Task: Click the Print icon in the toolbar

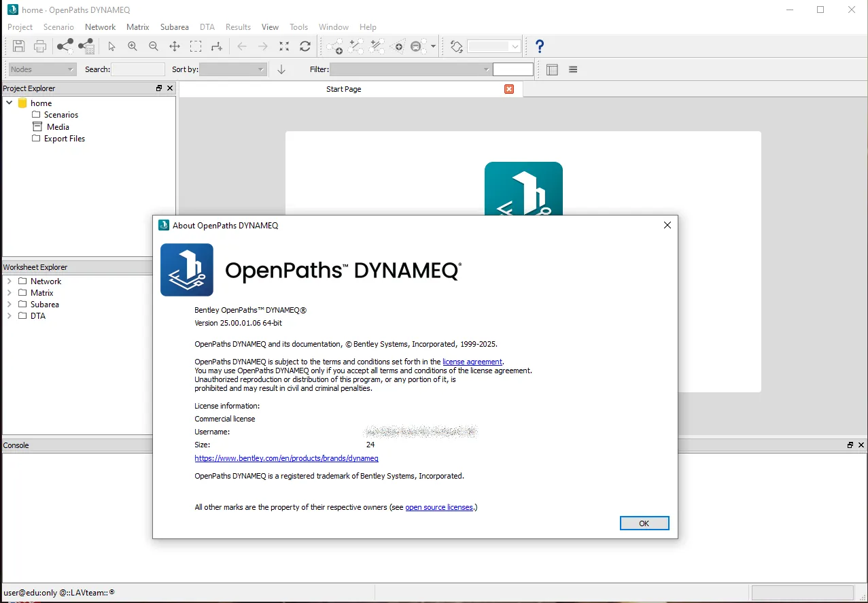Action: (40, 46)
